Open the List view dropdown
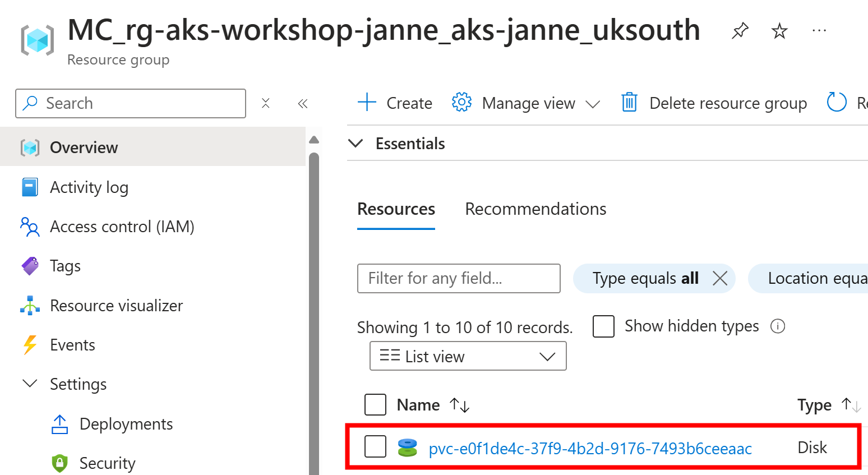 468,356
